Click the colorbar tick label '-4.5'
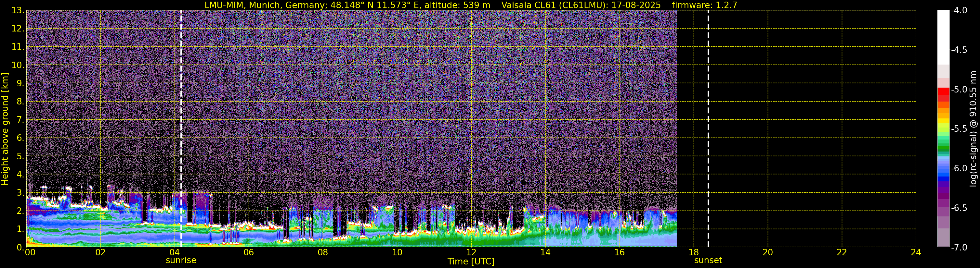The width and height of the screenshot is (980, 268). pos(959,50)
